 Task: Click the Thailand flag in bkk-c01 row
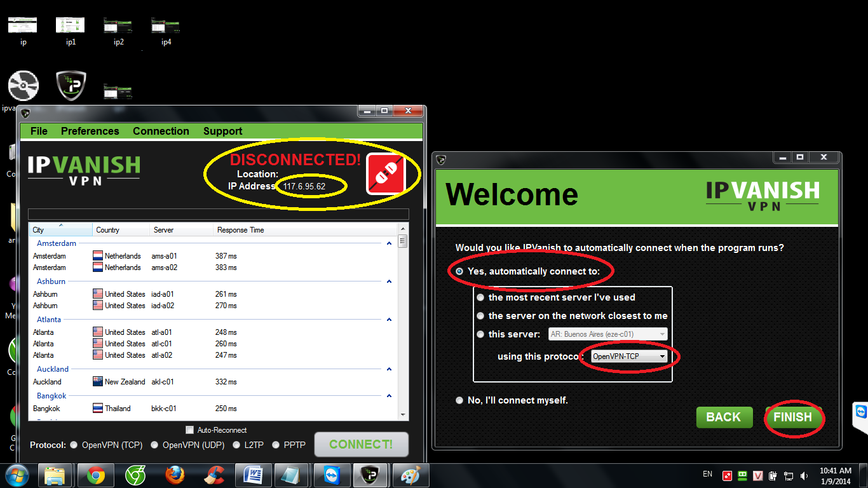(x=98, y=408)
